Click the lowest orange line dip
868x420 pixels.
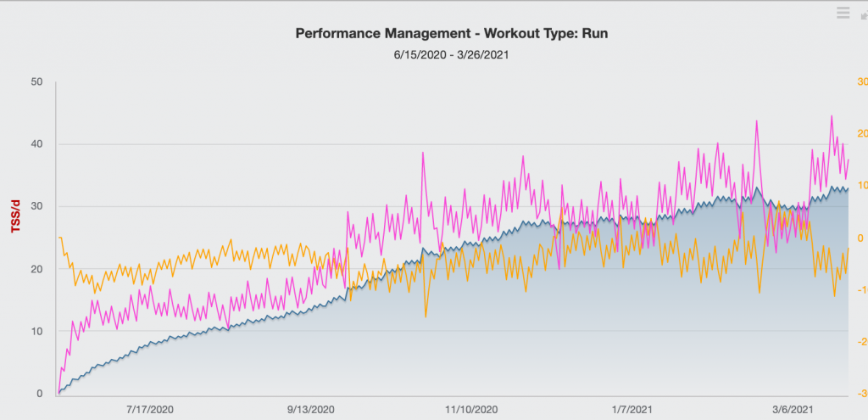click(426, 316)
